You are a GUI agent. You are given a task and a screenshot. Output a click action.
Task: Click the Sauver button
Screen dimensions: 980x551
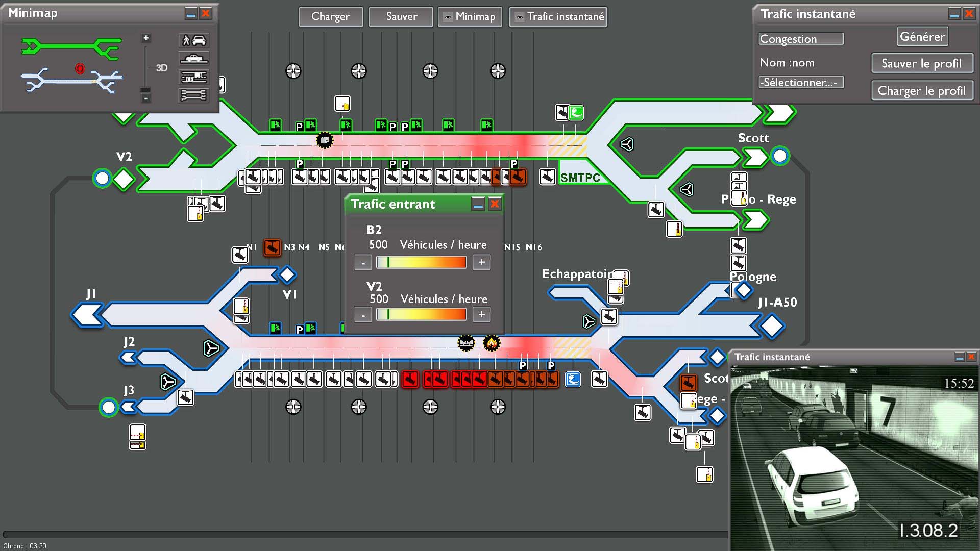[x=401, y=17]
